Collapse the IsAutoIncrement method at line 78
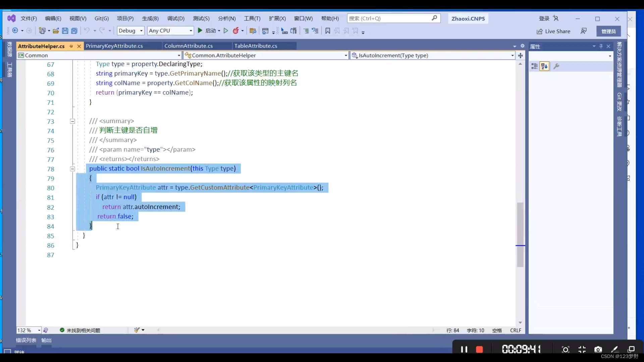Screen dimensions: 644x362 [72, 169]
